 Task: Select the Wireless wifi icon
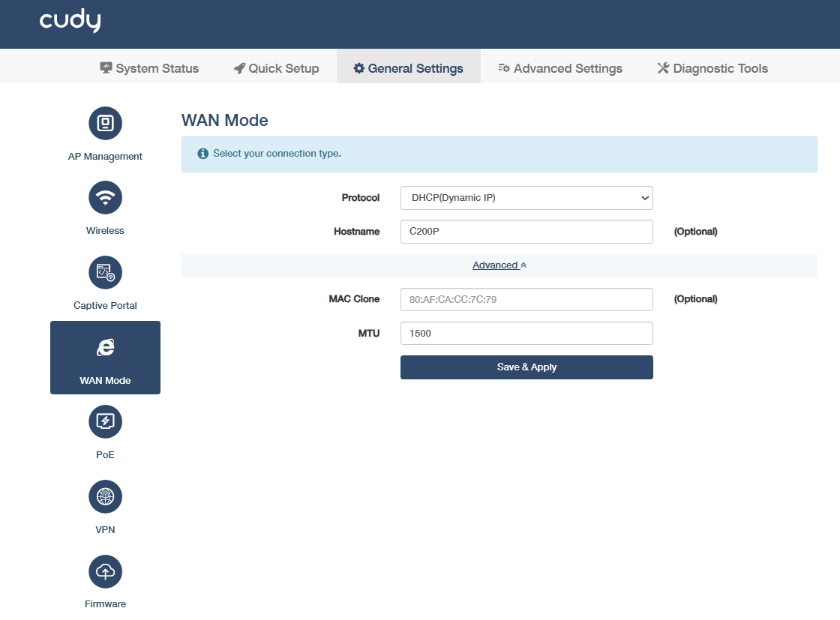point(105,198)
